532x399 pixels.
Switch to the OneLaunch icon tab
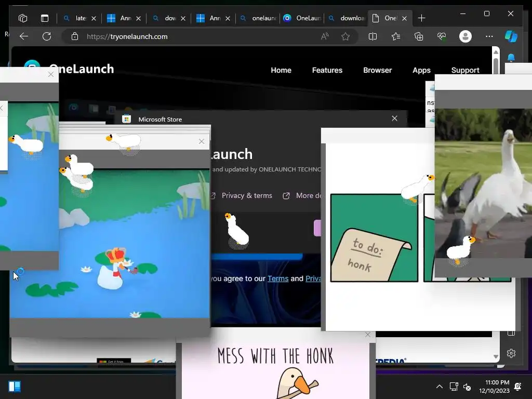point(302,18)
